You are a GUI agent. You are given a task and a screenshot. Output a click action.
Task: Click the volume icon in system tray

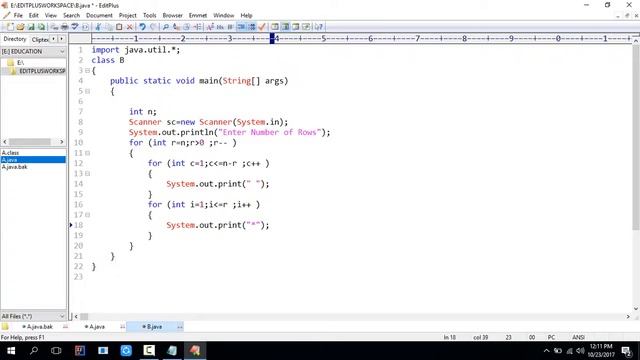(580, 351)
